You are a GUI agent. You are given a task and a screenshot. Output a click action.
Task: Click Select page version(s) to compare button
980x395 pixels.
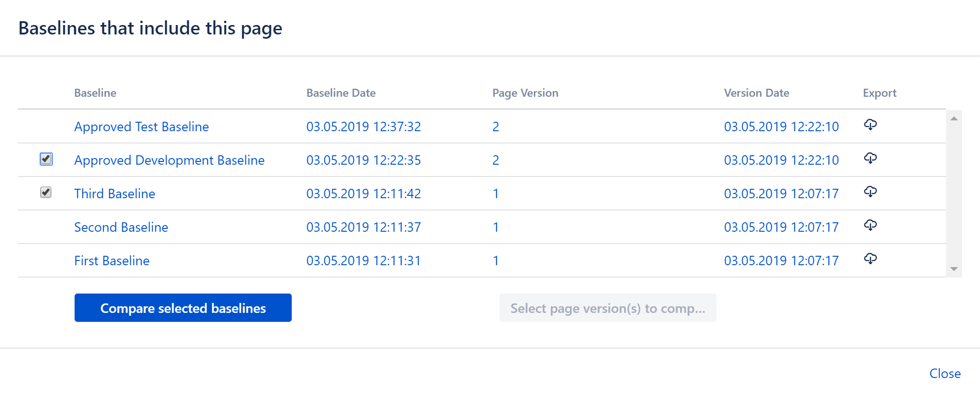tap(608, 308)
